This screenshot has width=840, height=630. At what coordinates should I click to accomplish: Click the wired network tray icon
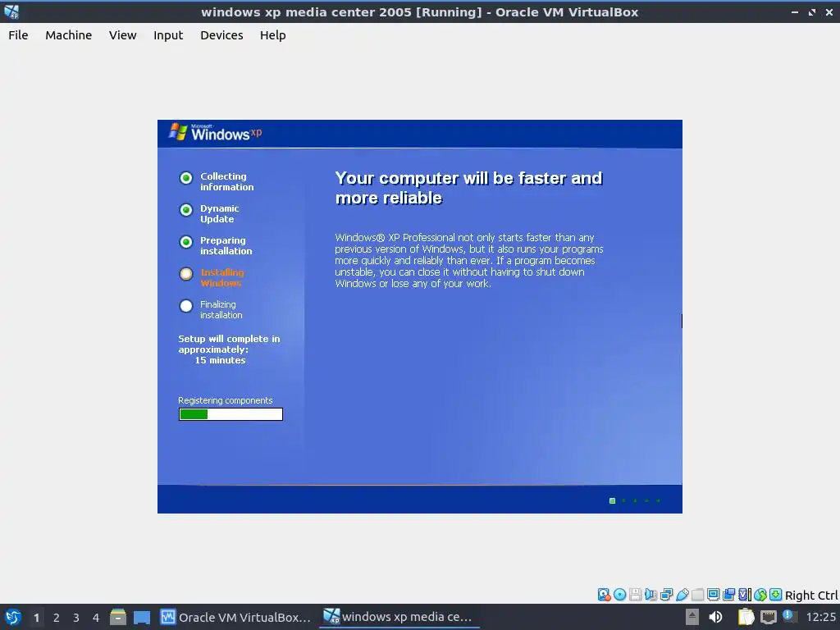768,617
